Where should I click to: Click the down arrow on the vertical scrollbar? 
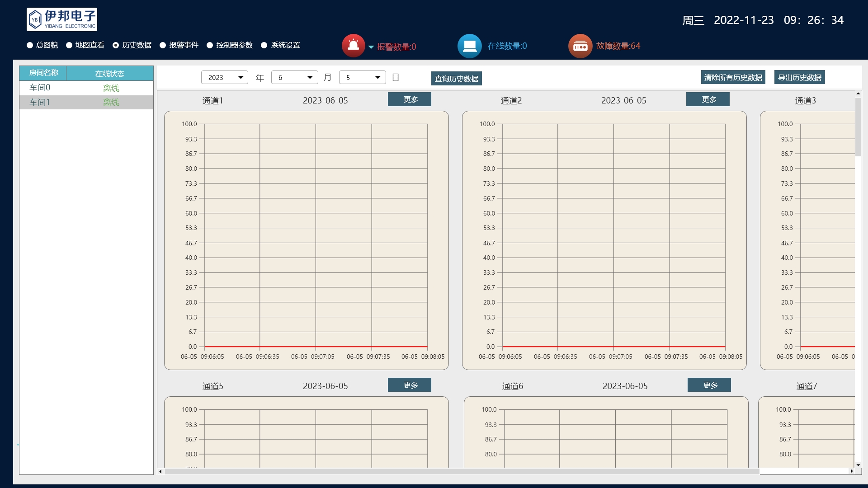[x=859, y=466]
